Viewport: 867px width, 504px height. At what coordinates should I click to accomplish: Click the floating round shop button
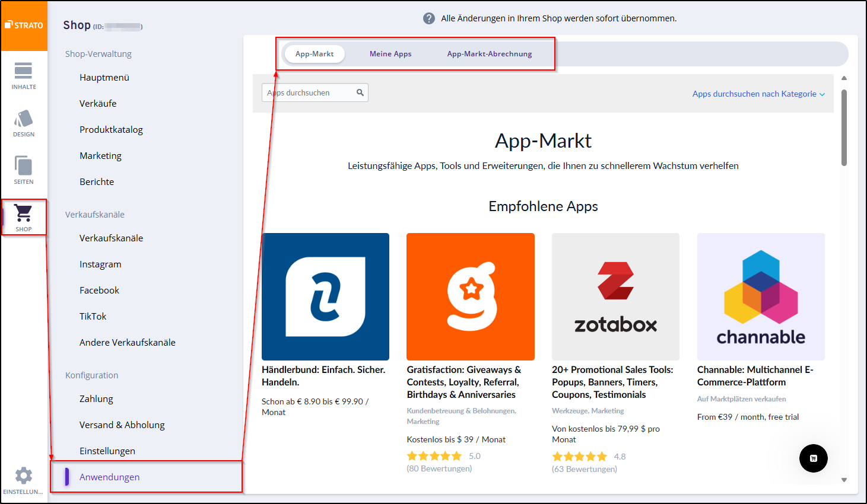point(813,458)
